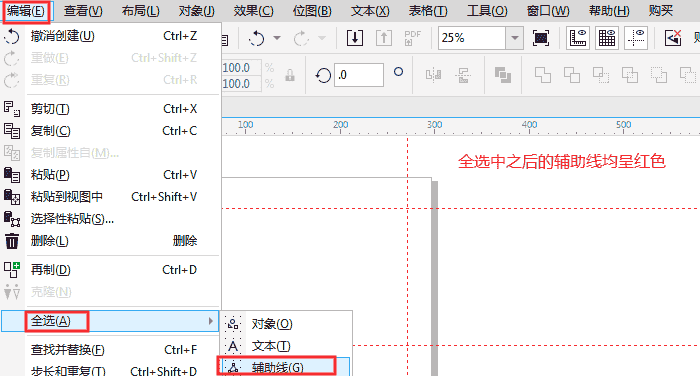This screenshot has height=376, width=700.
Task: Click the mirror vertically icon
Action: 462,75
